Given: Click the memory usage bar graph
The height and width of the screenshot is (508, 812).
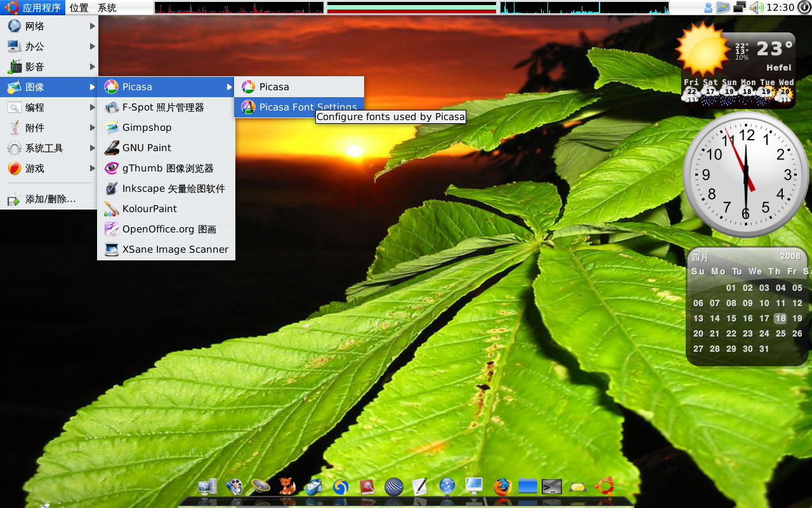Looking at the screenshot, I should point(411,8).
